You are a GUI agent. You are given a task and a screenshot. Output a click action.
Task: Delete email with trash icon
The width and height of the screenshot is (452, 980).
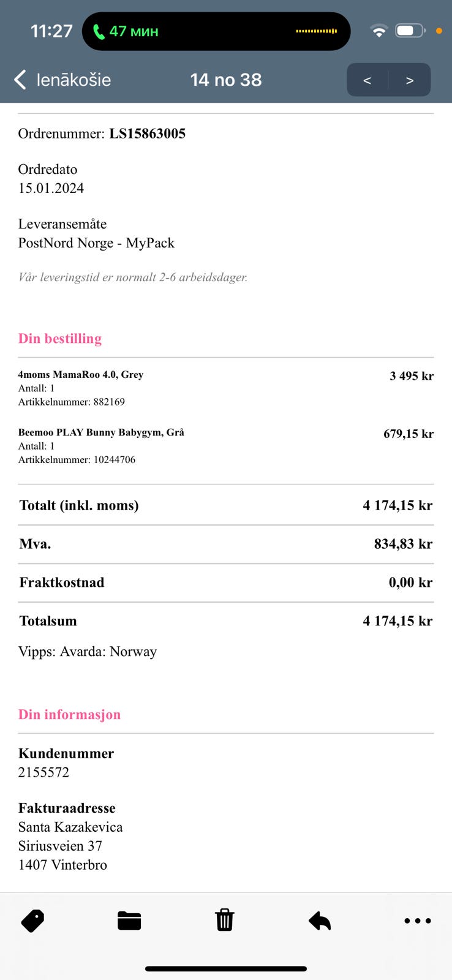tap(225, 920)
